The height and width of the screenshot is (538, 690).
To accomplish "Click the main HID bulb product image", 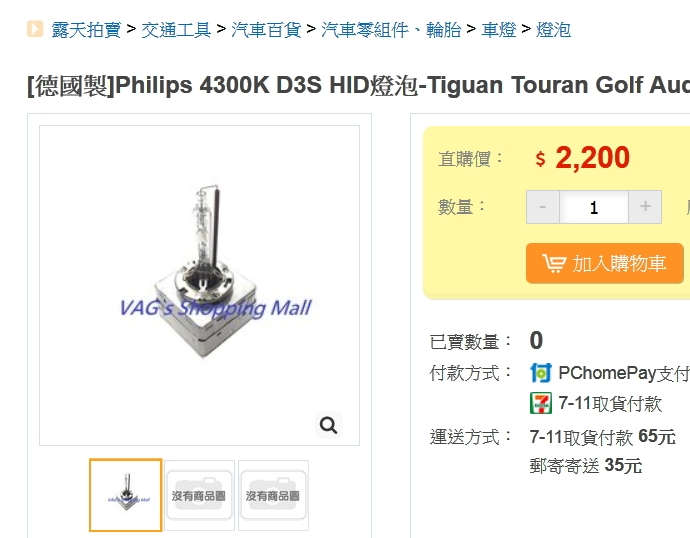I will click(199, 285).
